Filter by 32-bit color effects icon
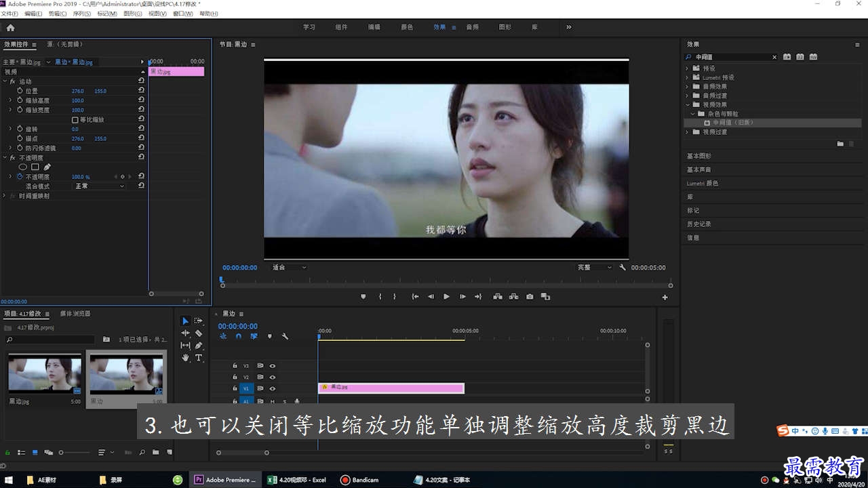Viewport: 868px width, 488px height. [x=800, y=57]
